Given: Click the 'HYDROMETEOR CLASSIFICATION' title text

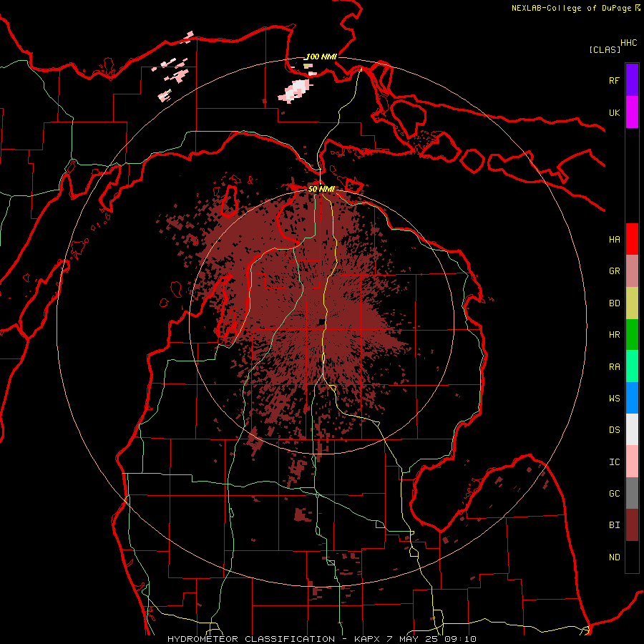Looking at the screenshot, I should [251, 639].
